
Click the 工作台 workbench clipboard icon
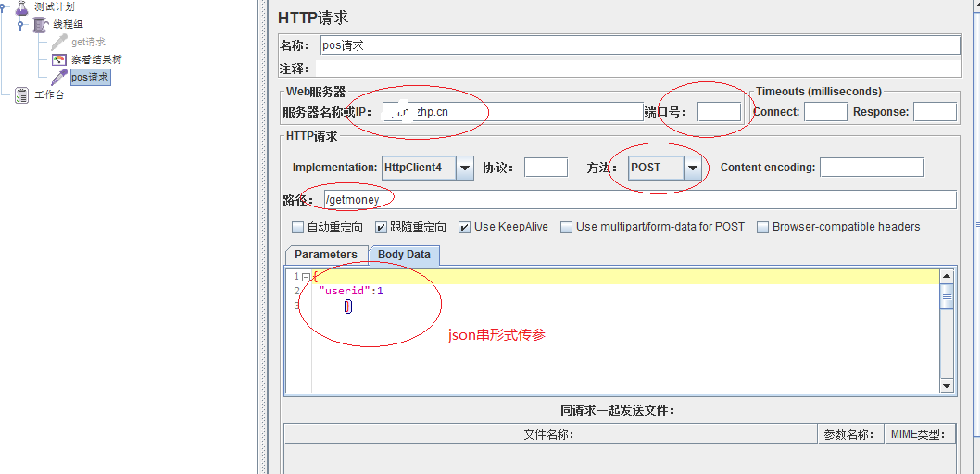(22, 95)
